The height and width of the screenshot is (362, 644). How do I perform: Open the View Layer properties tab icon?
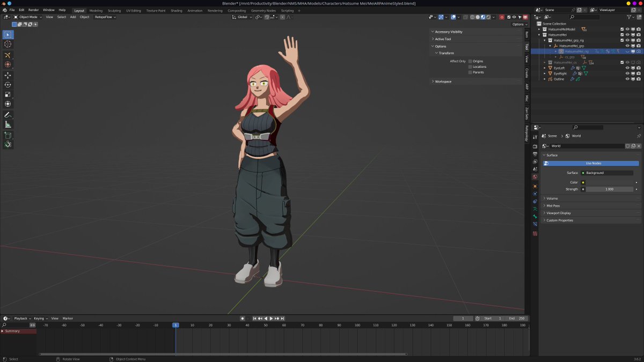(x=535, y=161)
